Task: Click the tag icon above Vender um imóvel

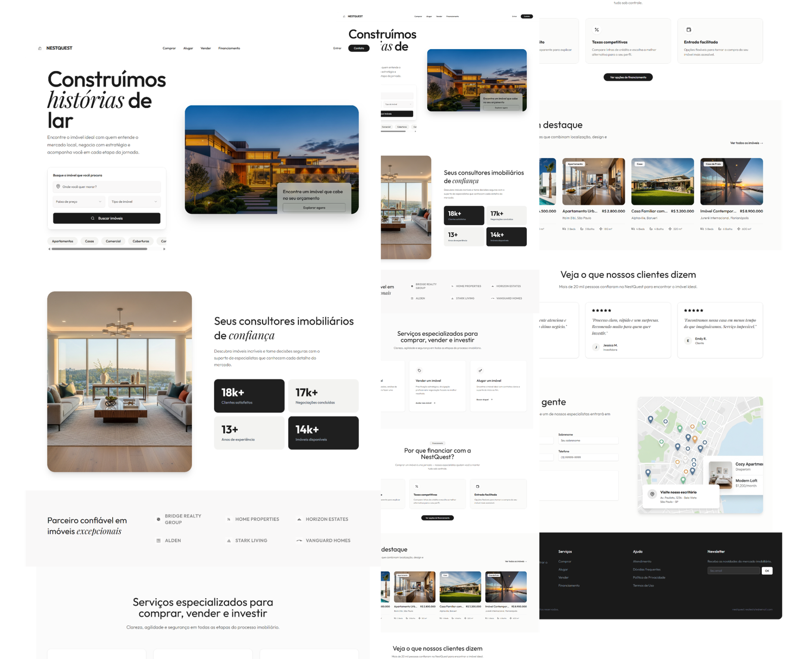Action: click(419, 370)
